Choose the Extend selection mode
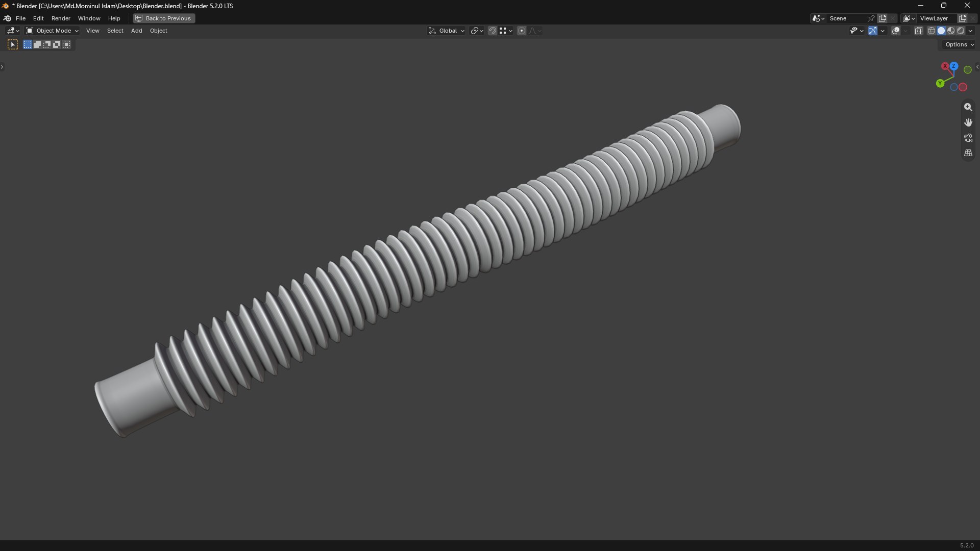 [x=37, y=45]
